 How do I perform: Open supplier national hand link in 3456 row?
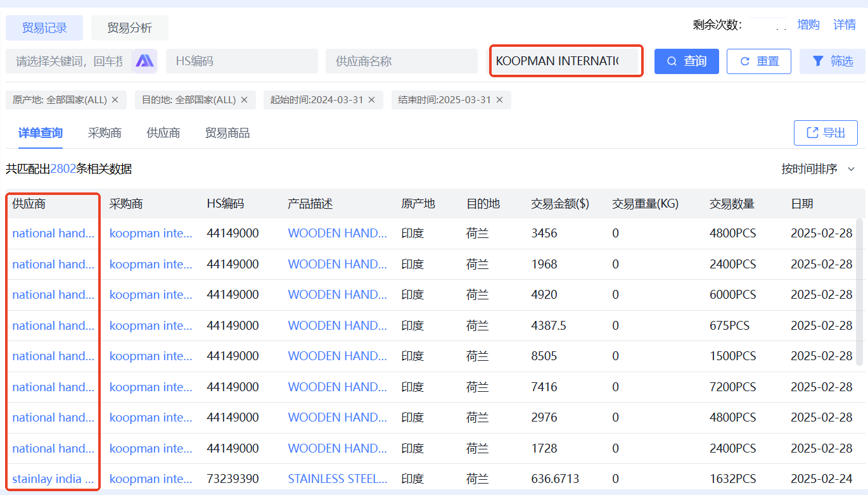53,233
